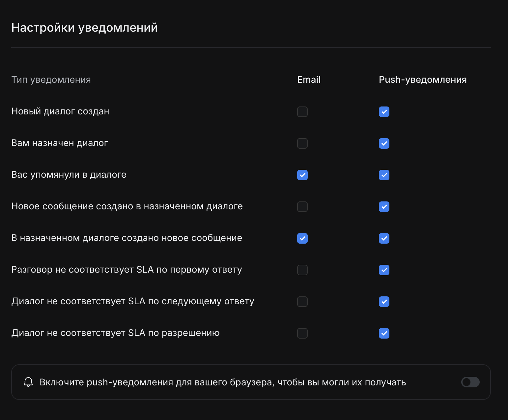Image resolution: width=508 pixels, height=420 pixels.
Task: Uncheck Push for SLA 'по разрешению'
Action: pyautogui.click(x=384, y=333)
